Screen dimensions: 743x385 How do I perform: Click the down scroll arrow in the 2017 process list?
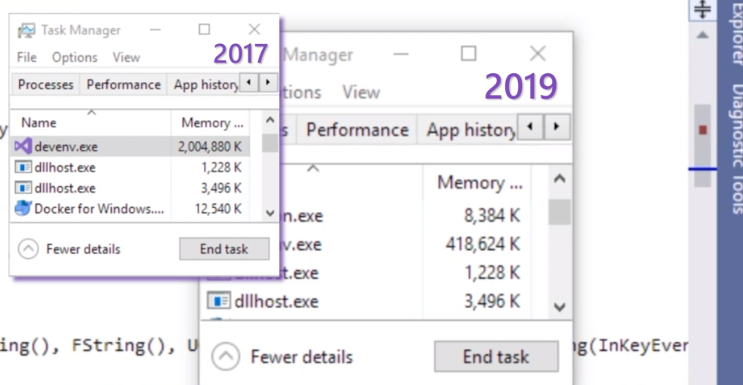pyautogui.click(x=270, y=213)
